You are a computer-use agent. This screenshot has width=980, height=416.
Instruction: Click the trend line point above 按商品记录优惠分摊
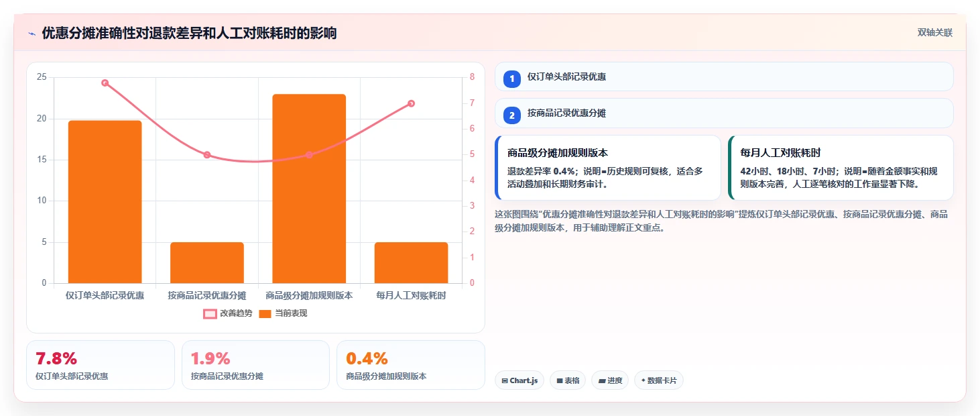pos(207,155)
